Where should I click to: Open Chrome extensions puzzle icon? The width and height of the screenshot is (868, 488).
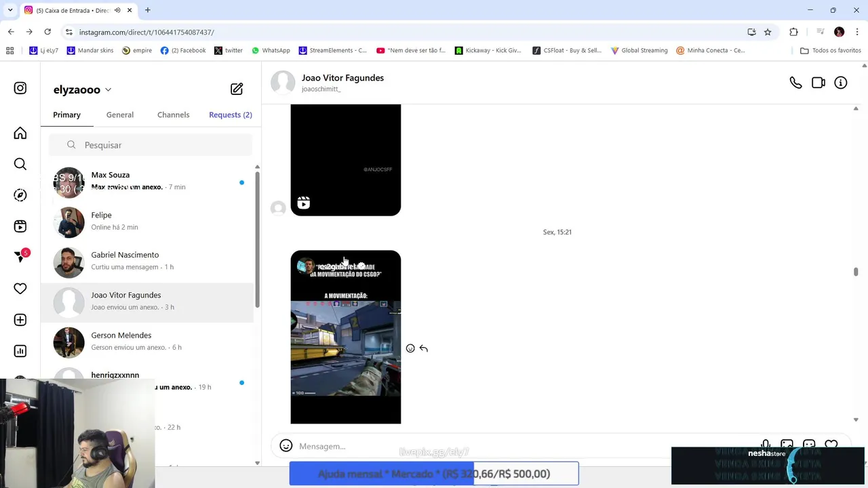793,32
